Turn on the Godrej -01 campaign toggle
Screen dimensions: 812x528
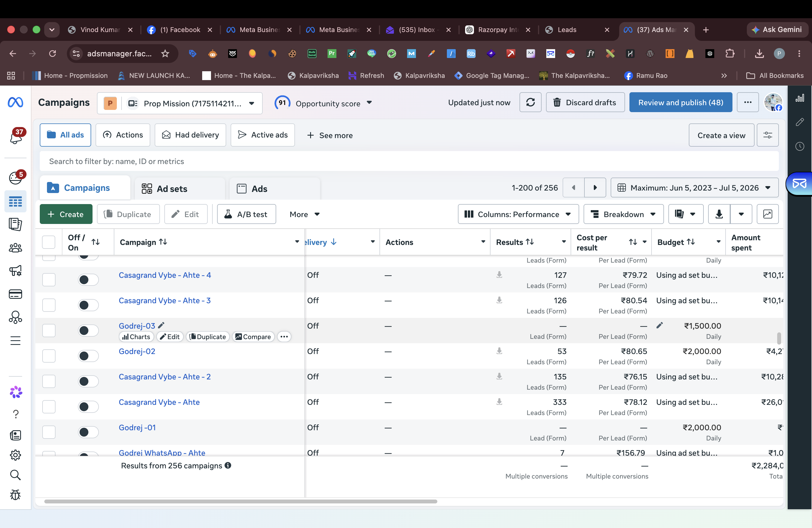point(88,432)
